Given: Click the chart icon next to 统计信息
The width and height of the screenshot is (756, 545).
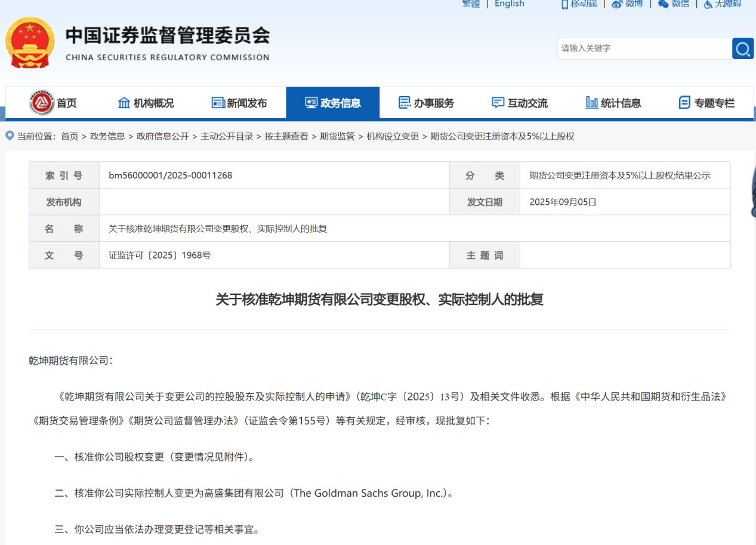Looking at the screenshot, I should click(591, 102).
